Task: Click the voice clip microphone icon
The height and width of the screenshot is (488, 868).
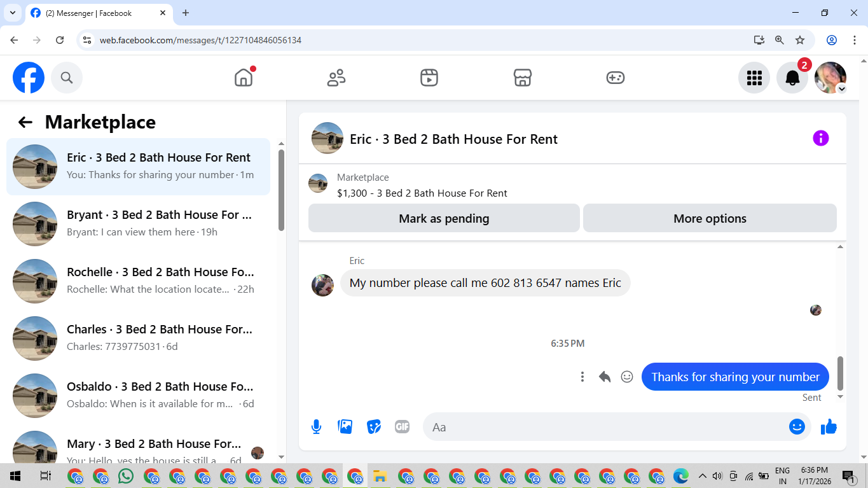Action: pos(316,427)
